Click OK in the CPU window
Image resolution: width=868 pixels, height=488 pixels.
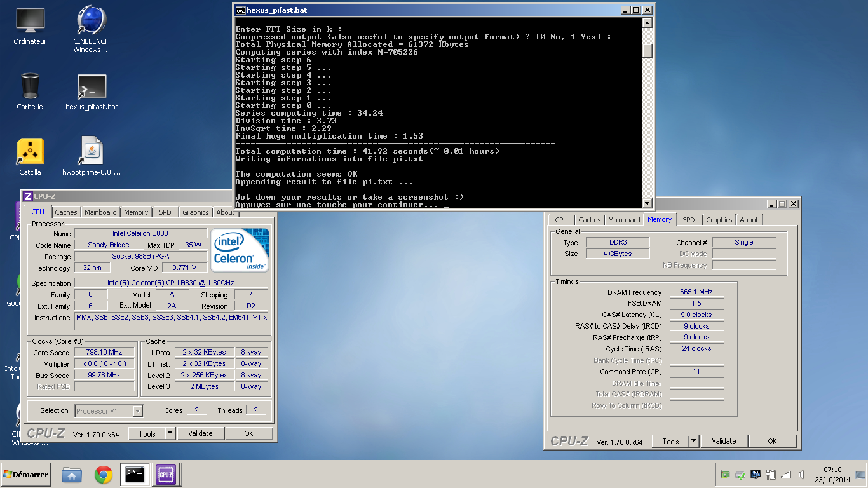[x=248, y=433]
